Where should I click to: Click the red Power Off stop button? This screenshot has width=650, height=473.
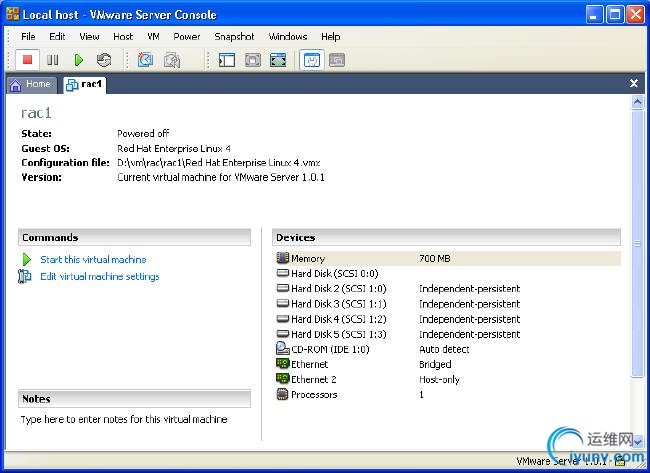[27, 60]
